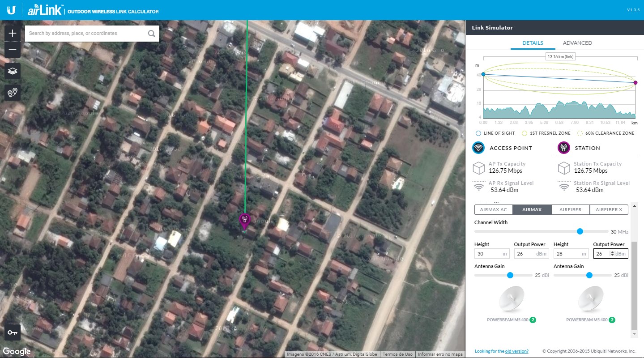Click the green link line on map
The image size is (644, 358).
coord(246,116)
